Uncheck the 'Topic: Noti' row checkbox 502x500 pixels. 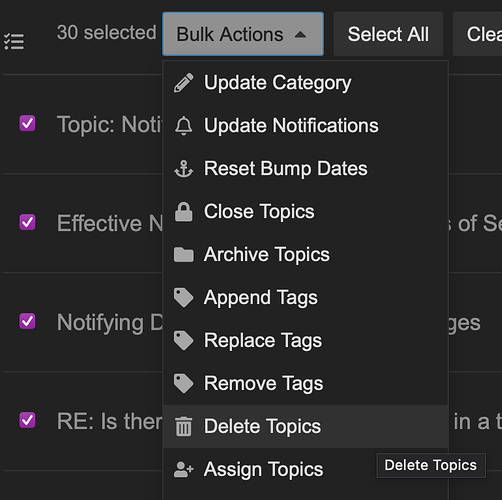(27, 123)
